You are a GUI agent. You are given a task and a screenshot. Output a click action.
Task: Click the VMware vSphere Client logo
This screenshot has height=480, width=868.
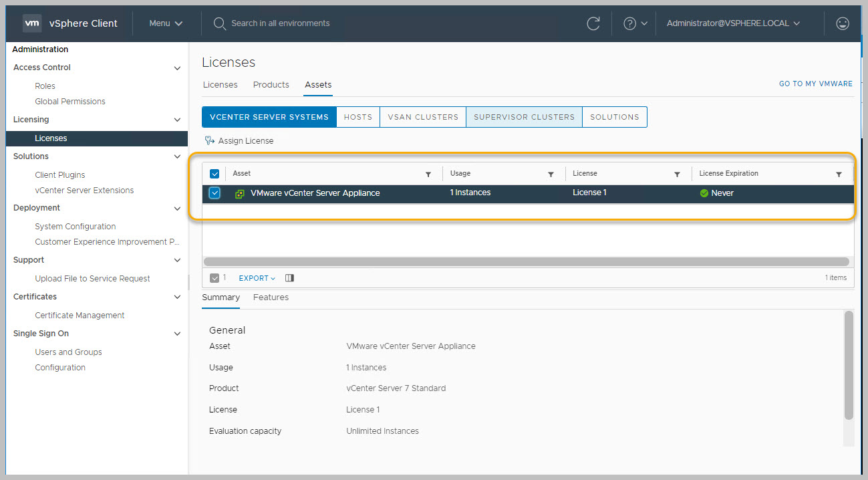32,23
